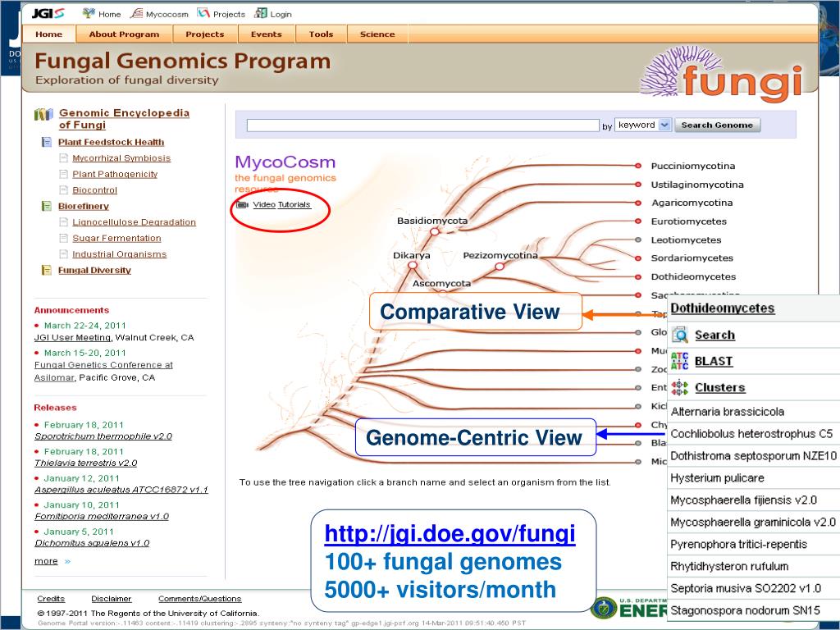Click the Mycorrhizal Symbiosis page icon

point(64,158)
